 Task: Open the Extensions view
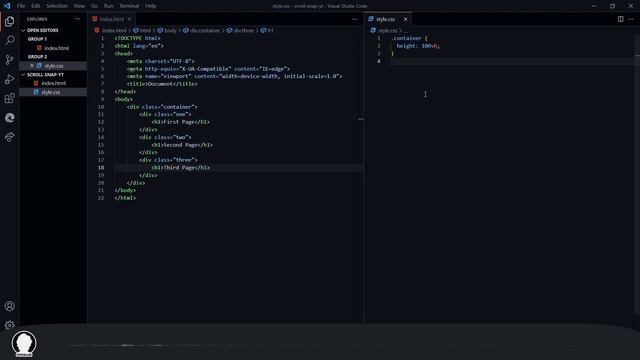click(x=9, y=98)
